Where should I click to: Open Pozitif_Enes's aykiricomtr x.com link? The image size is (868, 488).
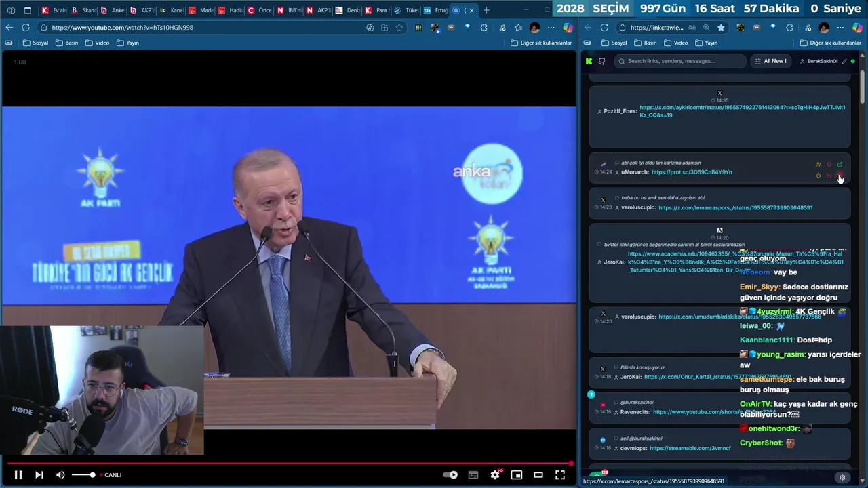pyautogui.click(x=743, y=111)
